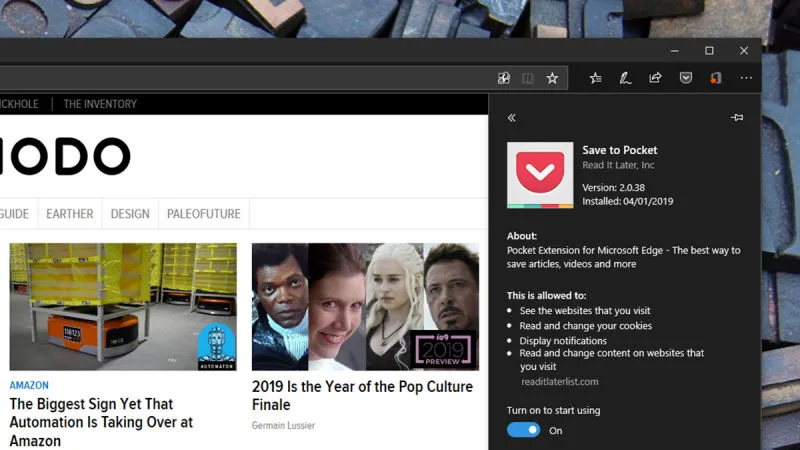The image size is (800, 450).
Task: Turn off the Save to Pocket toggle
Action: tap(523, 430)
